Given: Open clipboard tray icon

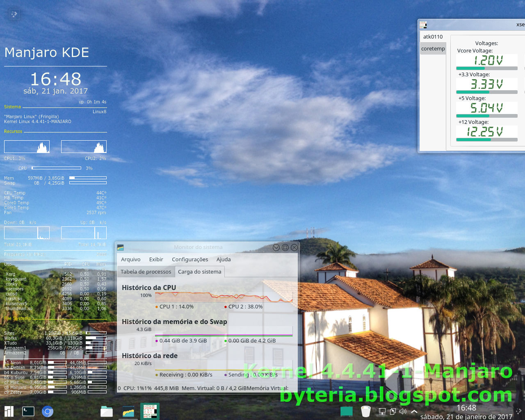Looking at the screenshot, I should (x=393, y=411).
